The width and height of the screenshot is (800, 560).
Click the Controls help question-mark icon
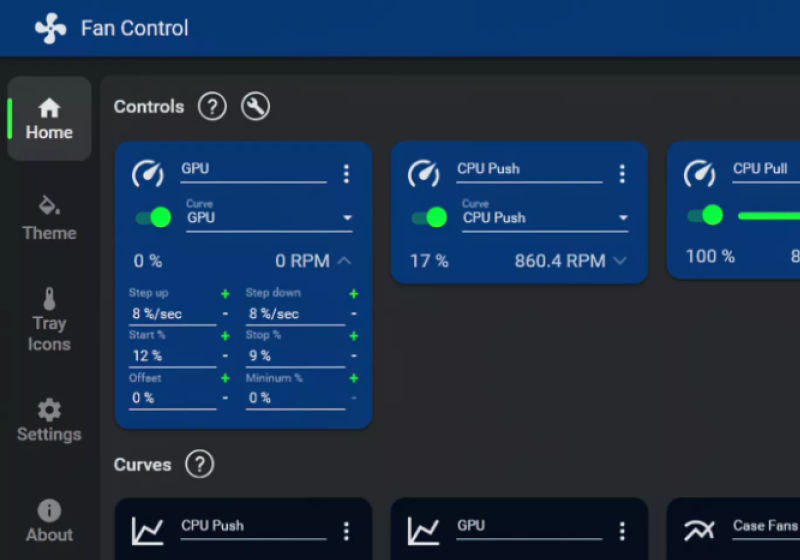pos(212,107)
